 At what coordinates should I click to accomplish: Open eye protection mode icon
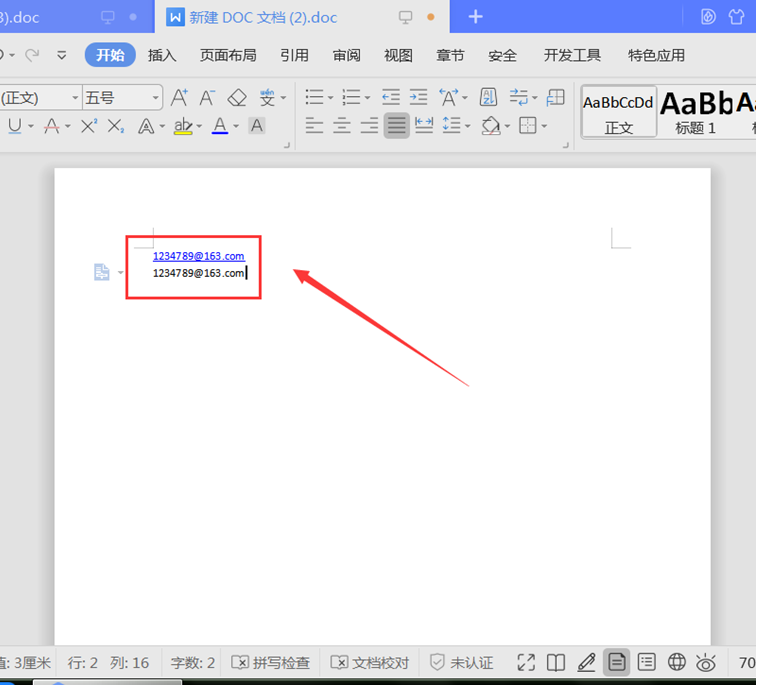[x=706, y=662]
